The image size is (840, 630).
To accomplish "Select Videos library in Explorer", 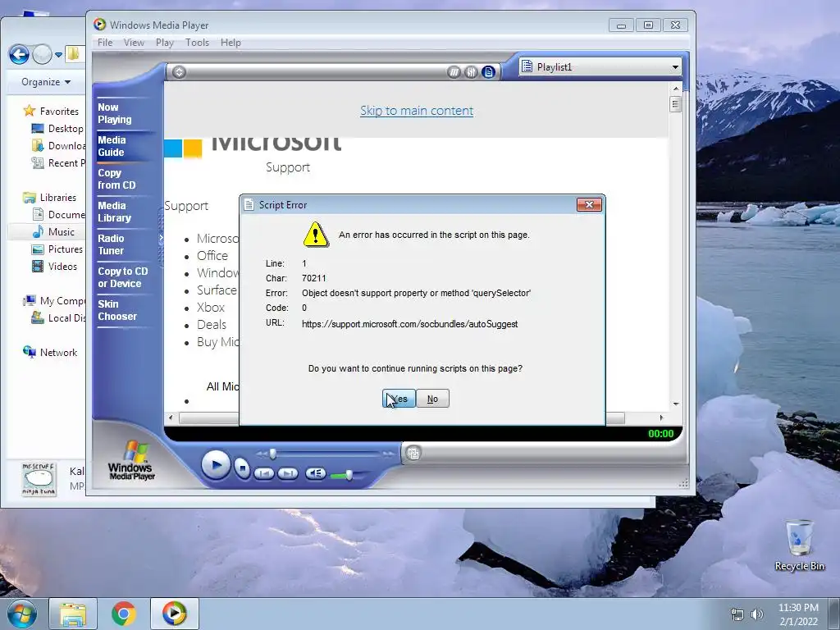I will point(54,267).
